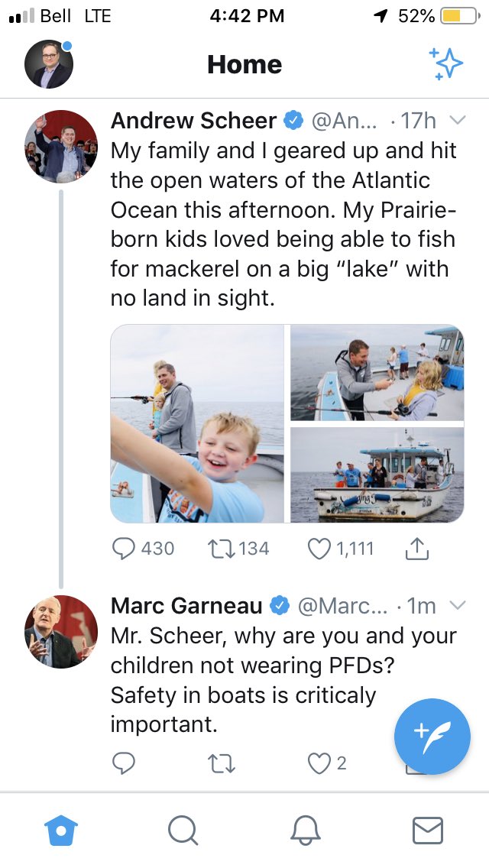
Task: Open Andrew Scheer's profile name link
Action: [x=193, y=121]
